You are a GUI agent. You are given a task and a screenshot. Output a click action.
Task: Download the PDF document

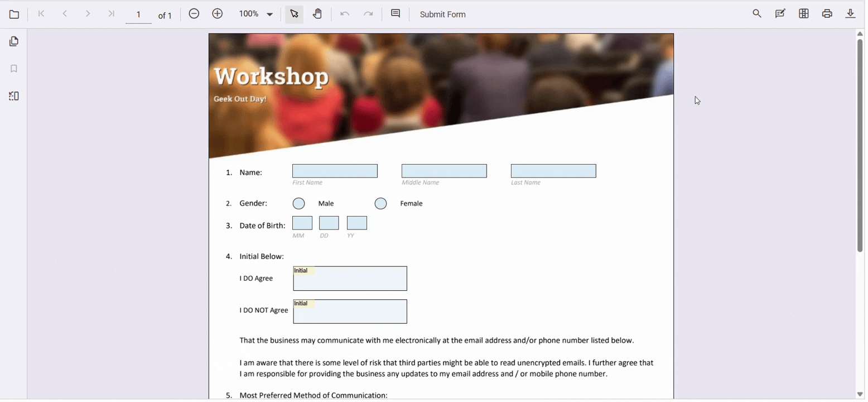point(851,13)
